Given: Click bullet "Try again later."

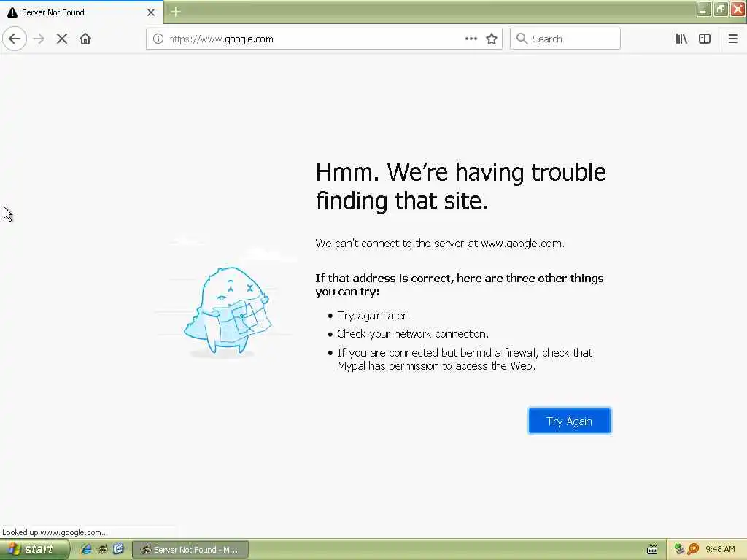Looking at the screenshot, I should [373, 315].
